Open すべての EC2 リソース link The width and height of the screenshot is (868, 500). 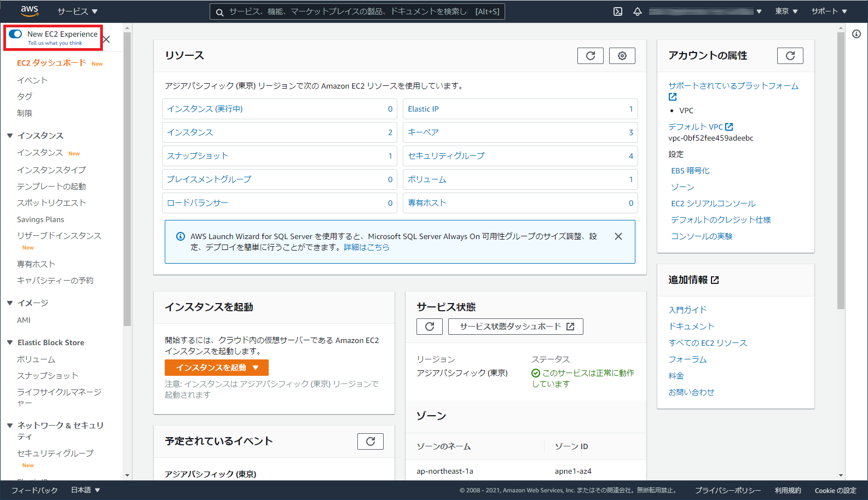[x=708, y=343]
